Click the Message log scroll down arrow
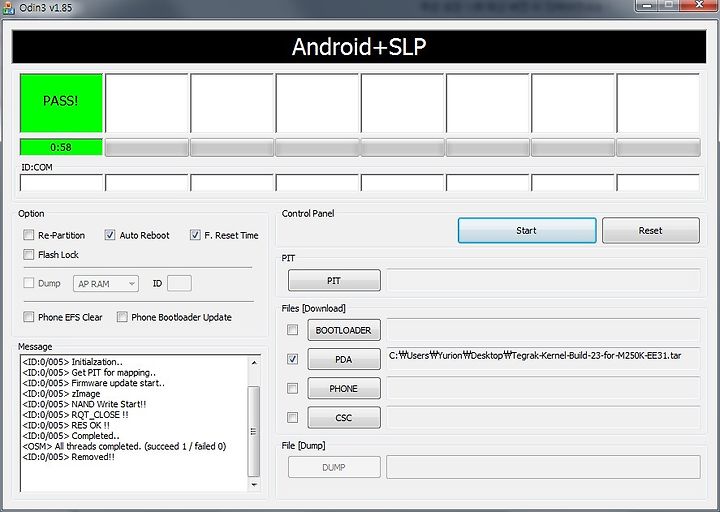This screenshot has width=720, height=512. [254, 484]
